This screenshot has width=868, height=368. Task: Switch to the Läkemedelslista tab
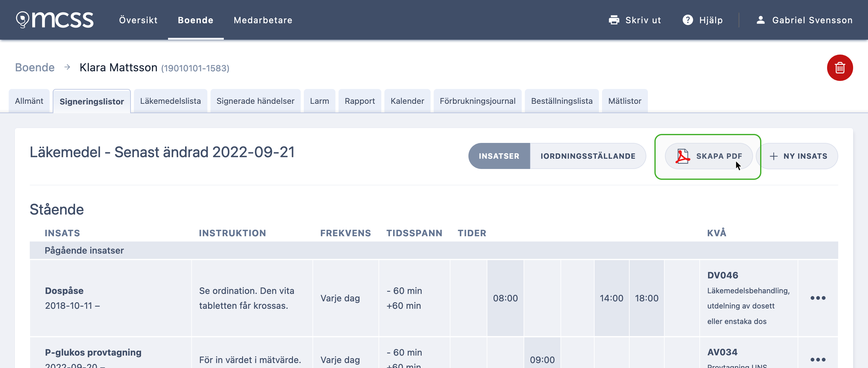pyautogui.click(x=170, y=101)
